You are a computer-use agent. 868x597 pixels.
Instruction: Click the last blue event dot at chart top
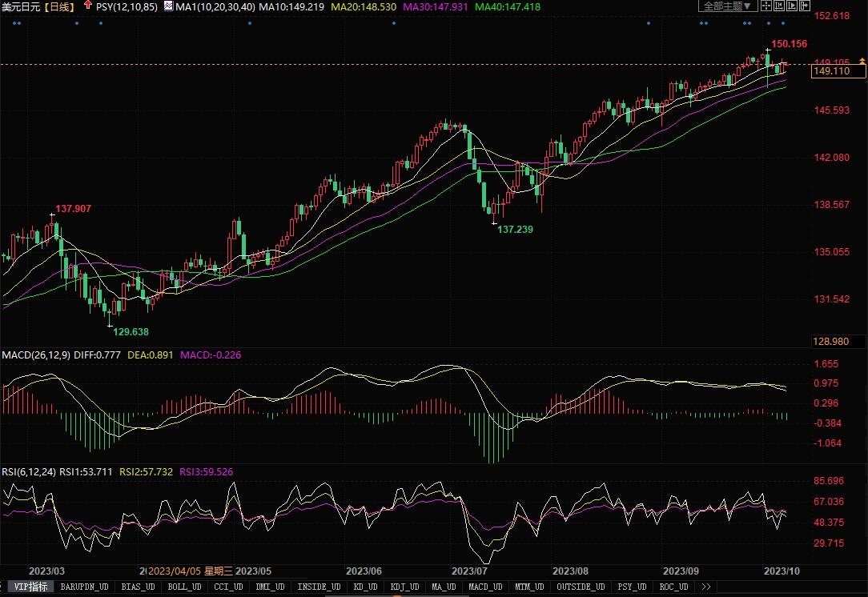(x=783, y=23)
